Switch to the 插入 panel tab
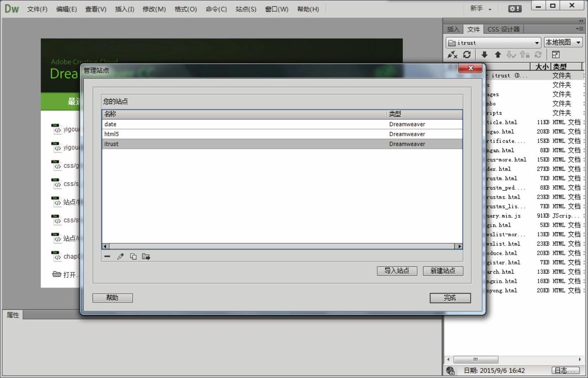 tap(453, 29)
